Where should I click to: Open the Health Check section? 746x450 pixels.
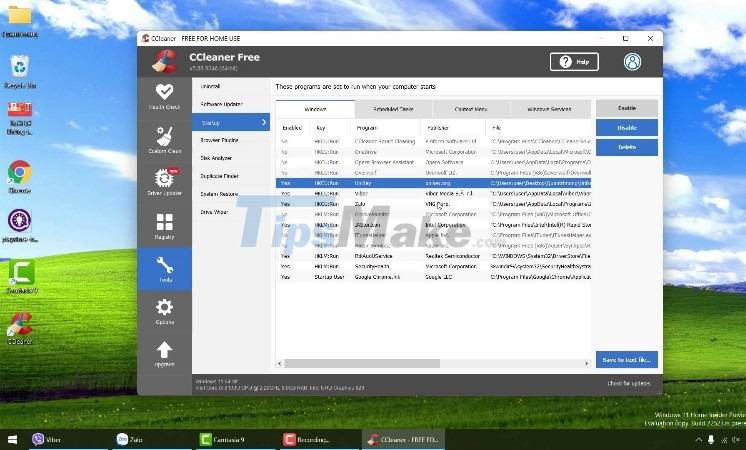coord(164,97)
